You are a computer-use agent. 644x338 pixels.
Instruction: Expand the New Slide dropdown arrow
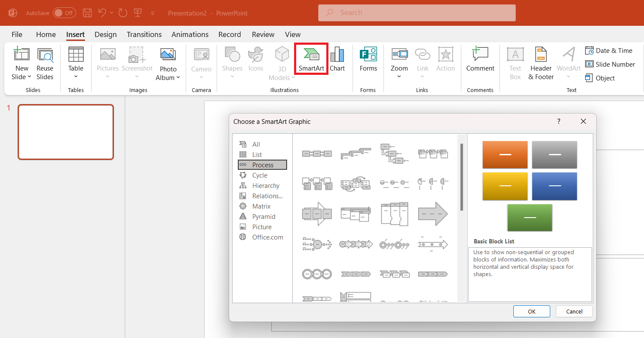29,77
